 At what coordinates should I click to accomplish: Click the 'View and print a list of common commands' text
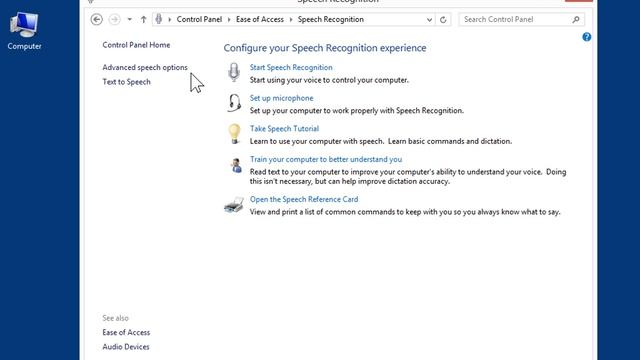tap(405, 212)
